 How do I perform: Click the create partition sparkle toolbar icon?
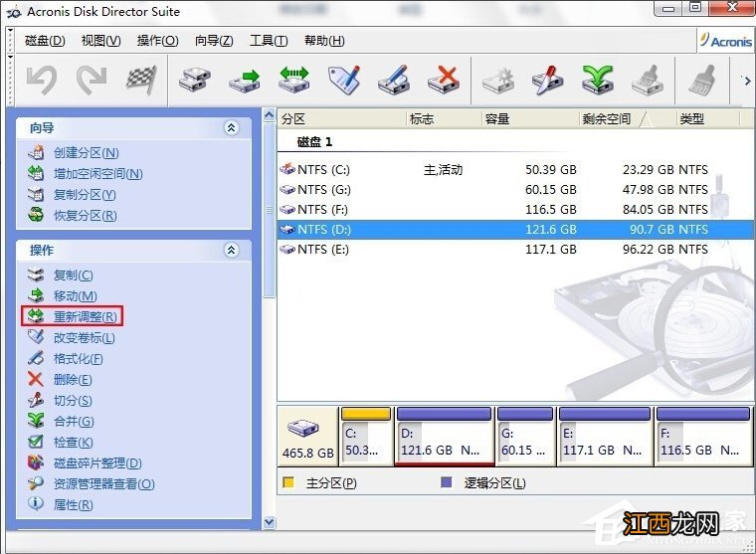498,80
